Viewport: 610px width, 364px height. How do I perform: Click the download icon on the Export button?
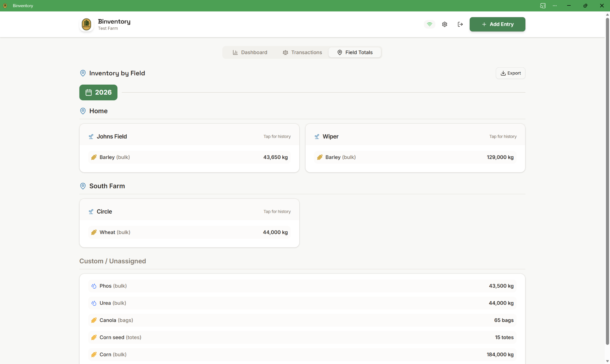coord(503,73)
